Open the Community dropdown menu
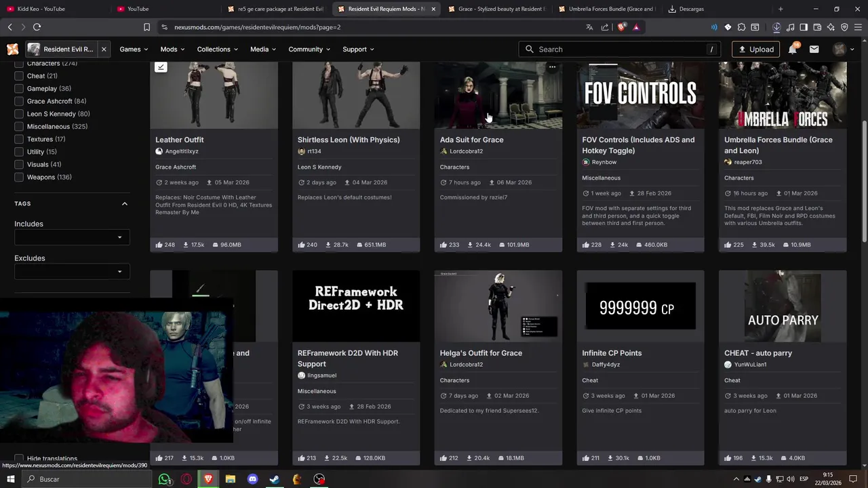The width and height of the screenshot is (868, 488). pos(309,49)
